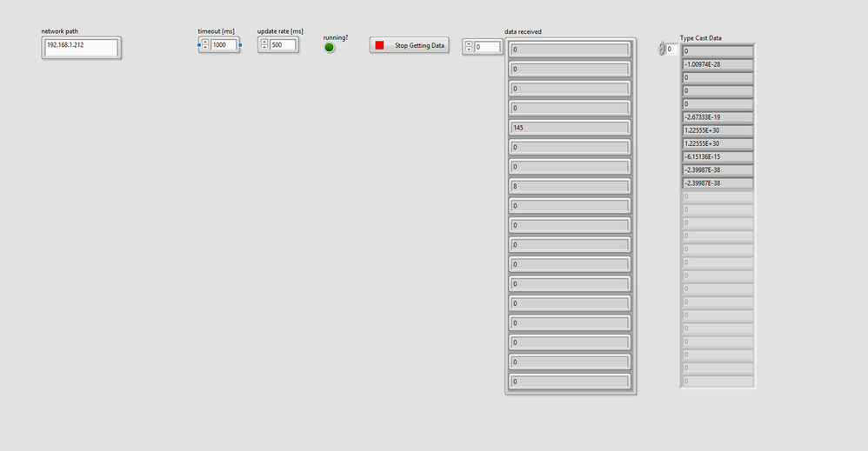Click the data received label

523,31
